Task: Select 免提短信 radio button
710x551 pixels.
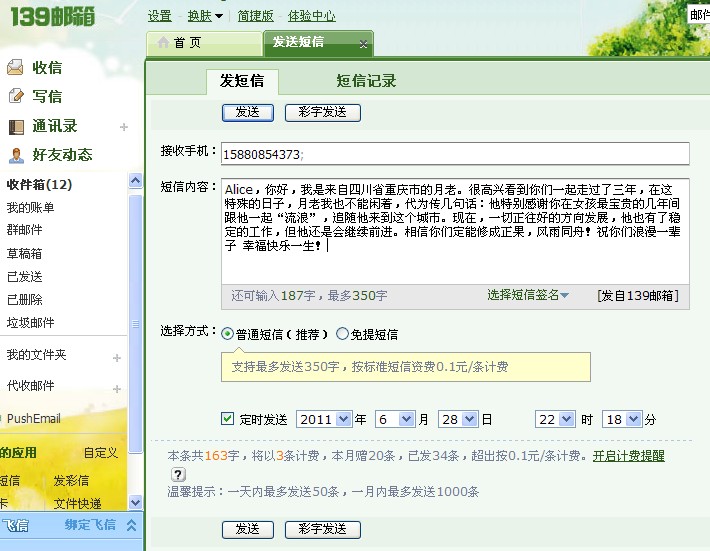Action: coord(343,334)
